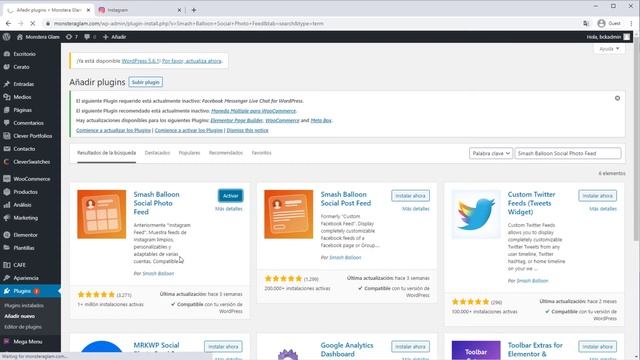Open Más detalles for Custom Twitter Feeds

(x=603, y=209)
